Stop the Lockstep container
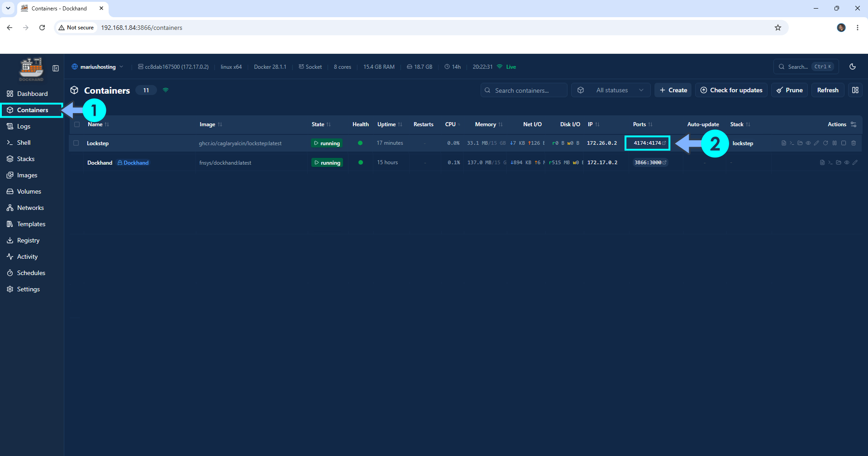 [x=844, y=143]
